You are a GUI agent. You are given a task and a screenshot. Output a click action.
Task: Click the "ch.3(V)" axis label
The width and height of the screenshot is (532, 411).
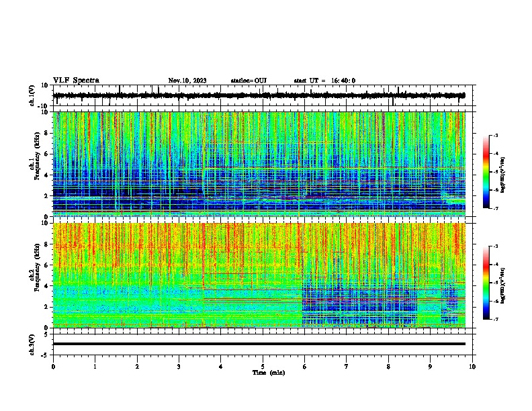pyautogui.click(x=32, y=345)
